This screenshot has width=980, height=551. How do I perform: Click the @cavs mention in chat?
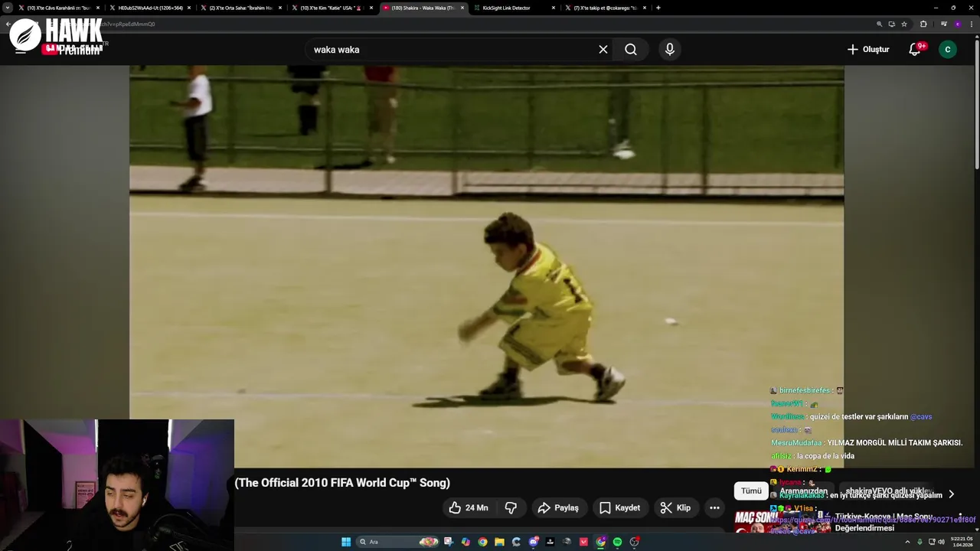921,417
